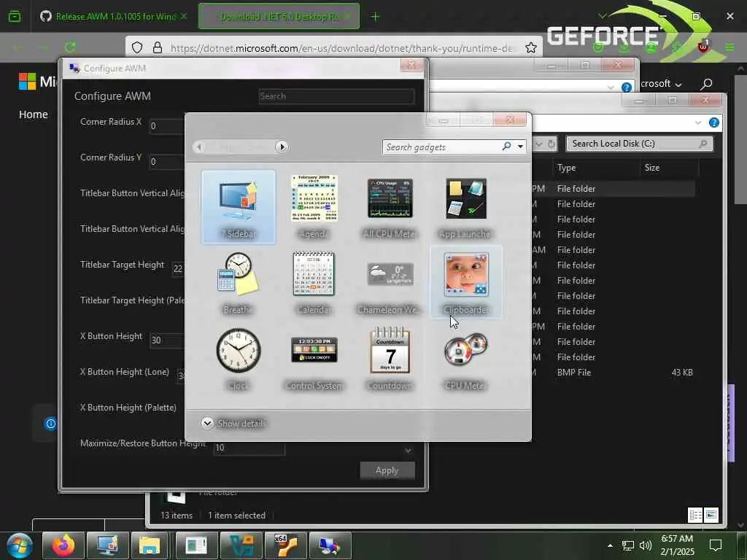Click the Configure AWM search field
The image size is (747, 560).
click(x=336, y=96)
